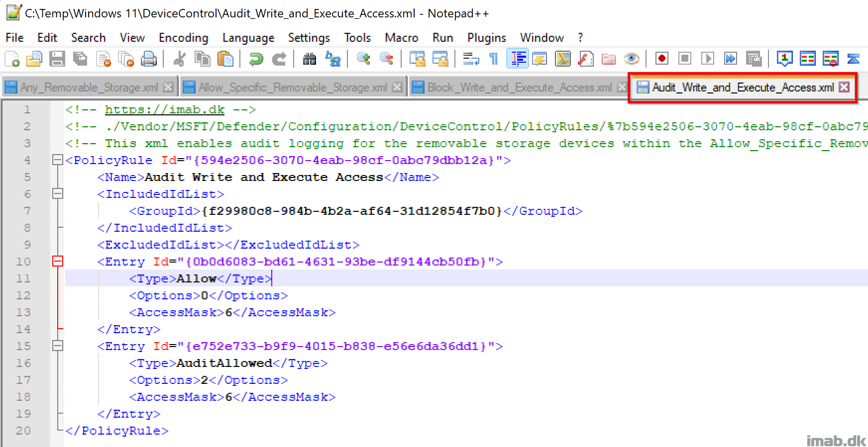Click the Open file folder icon

(34, 59)
